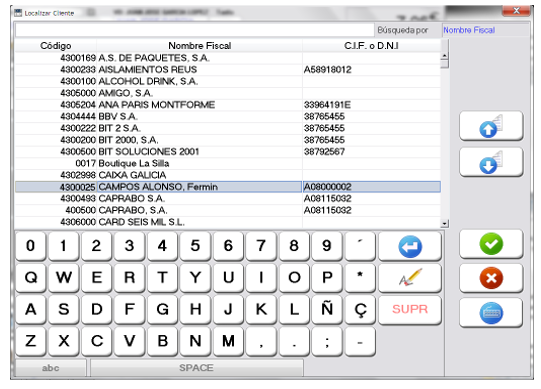Select client BIT 2000, S.A.
Image resolution: width=541 pixels, height=389 pixels.
coord(228,140)
